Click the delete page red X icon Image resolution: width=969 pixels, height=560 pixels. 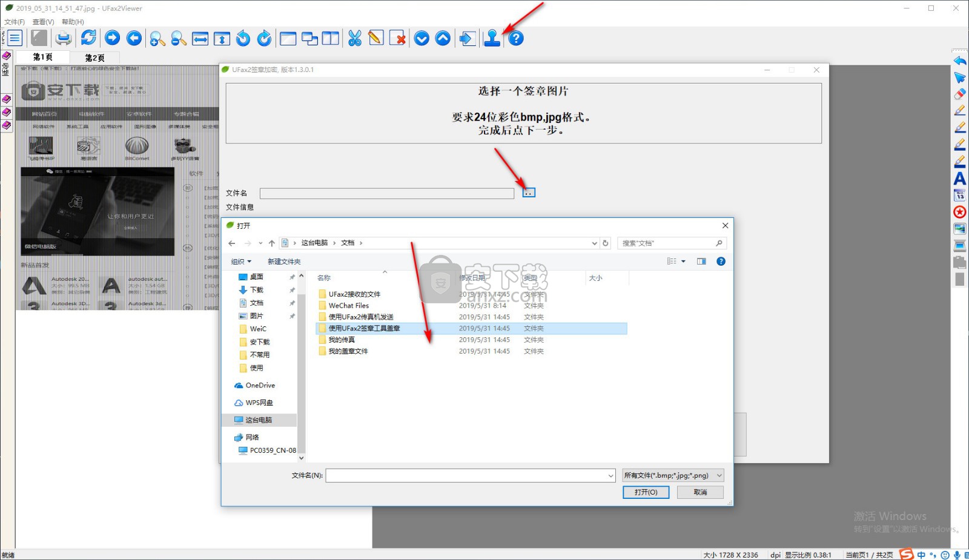coord(397,38)
